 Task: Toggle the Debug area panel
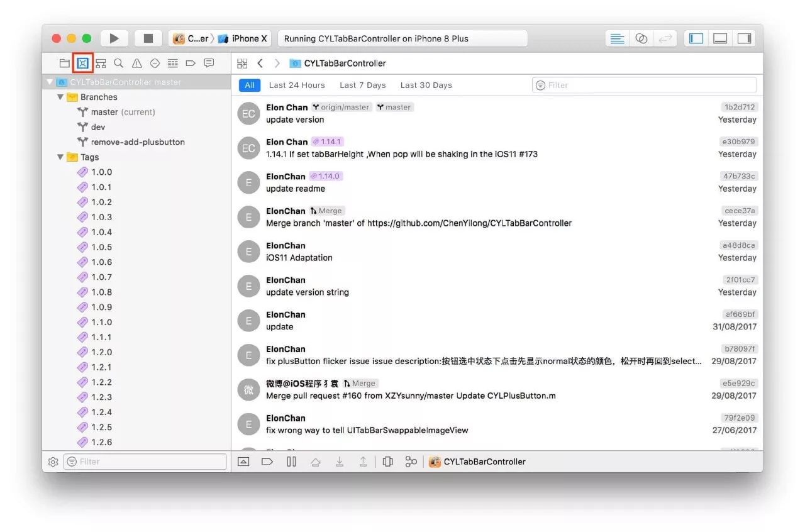tap(720, 38)
